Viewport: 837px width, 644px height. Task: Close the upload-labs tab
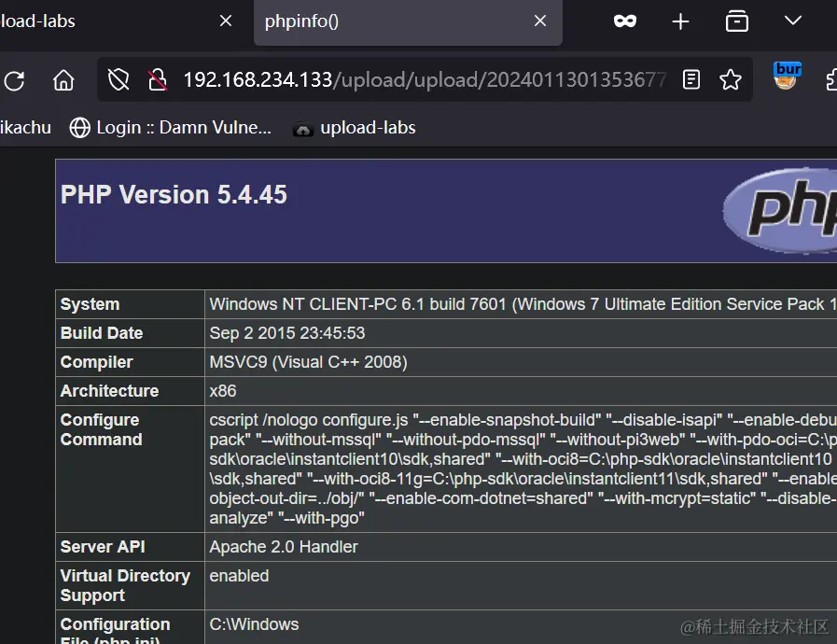pyautogui.click(x=226, y=21)
